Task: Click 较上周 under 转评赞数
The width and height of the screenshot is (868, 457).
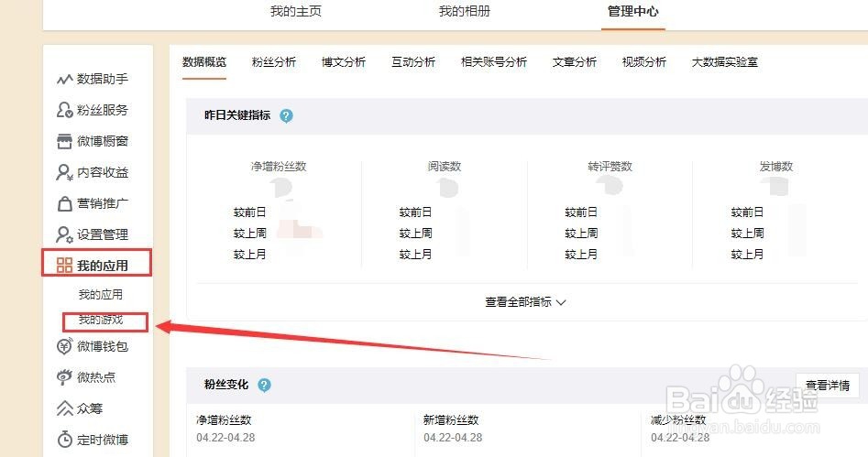Action: coord(581,234)
